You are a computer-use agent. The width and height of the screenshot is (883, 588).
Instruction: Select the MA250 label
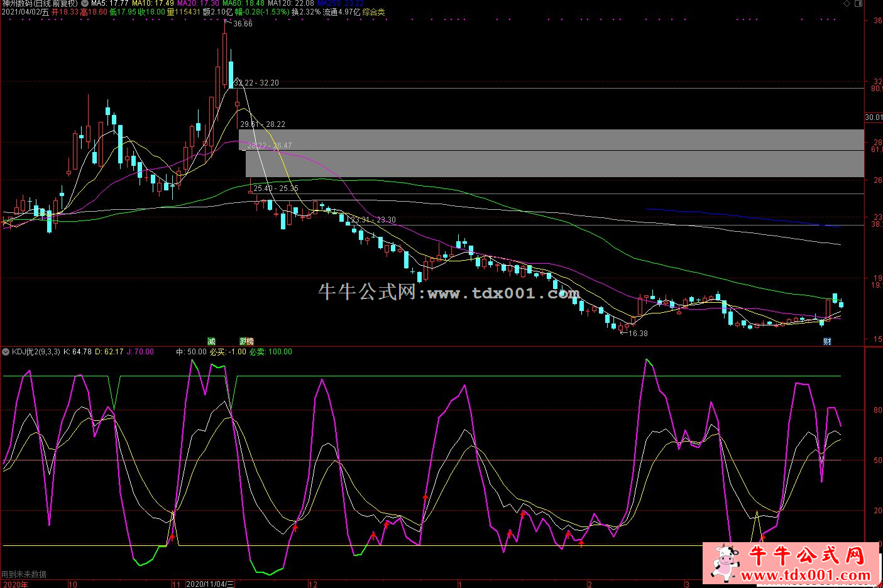tap(341, 4)
